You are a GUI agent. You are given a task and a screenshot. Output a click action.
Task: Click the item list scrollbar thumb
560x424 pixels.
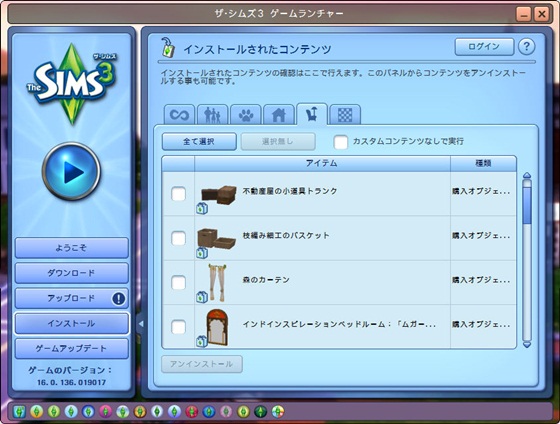pos(527,202)
